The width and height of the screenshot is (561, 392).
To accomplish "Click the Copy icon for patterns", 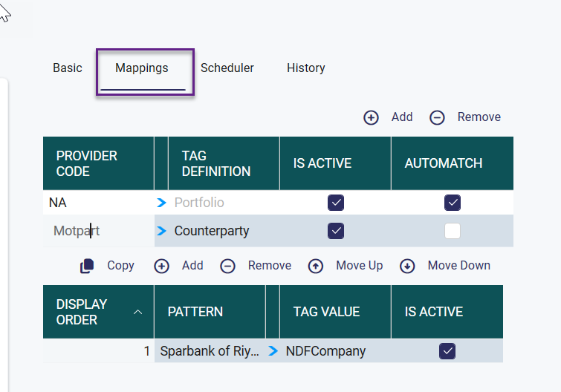I will point(87,266).
